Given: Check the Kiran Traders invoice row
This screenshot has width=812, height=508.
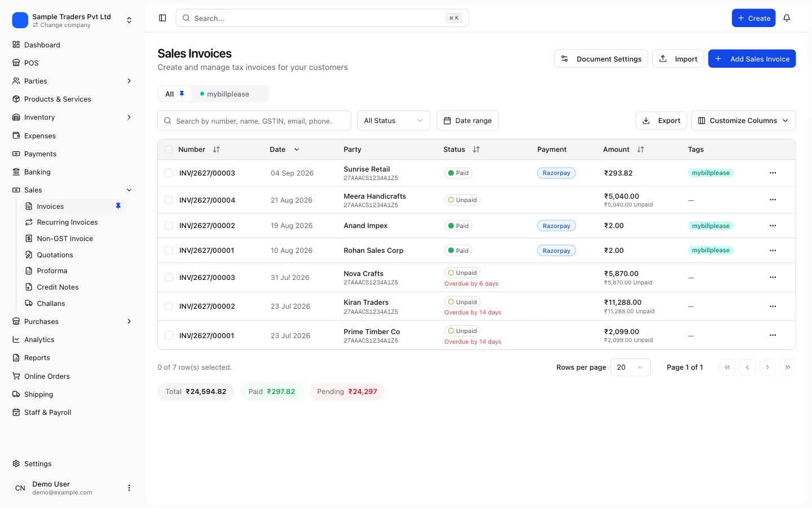Looking at the screenshot, I should (x=169, y=306).
